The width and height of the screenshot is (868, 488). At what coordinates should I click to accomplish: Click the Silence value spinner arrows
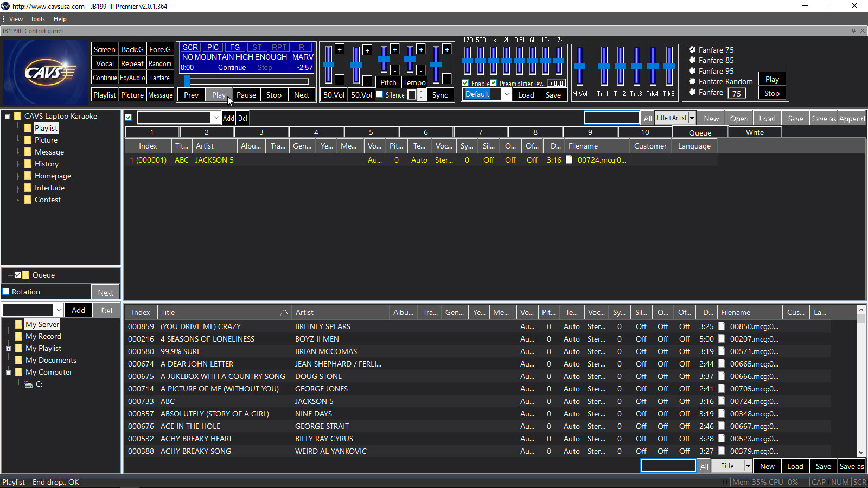tap(420, 95)
